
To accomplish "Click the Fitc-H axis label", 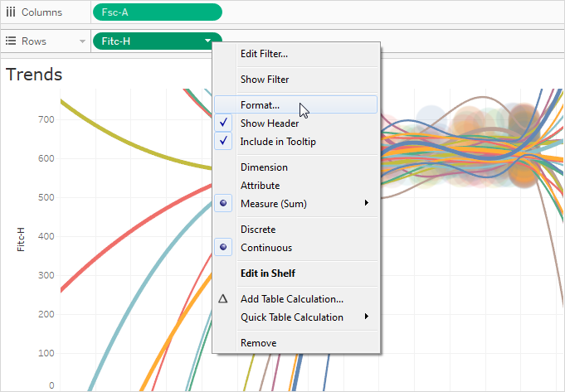I will click(21, 240).
